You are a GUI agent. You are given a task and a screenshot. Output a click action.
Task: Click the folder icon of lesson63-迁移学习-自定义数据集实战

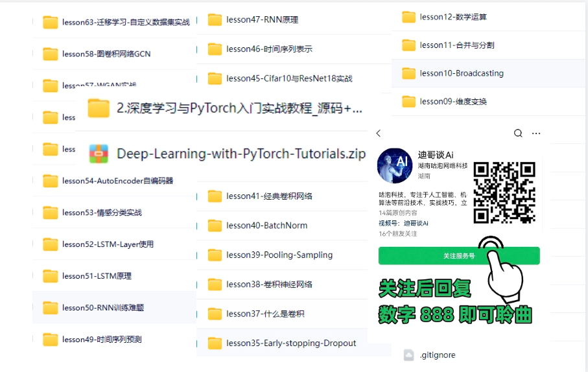point(50,23)
